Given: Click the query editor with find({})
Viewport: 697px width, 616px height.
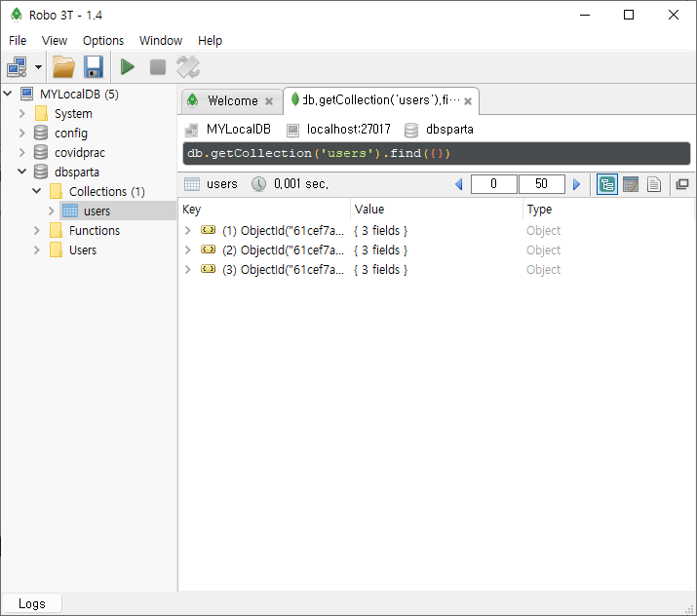Looking at the screenshot, I should pyautogui.click(x=437, y=153).
